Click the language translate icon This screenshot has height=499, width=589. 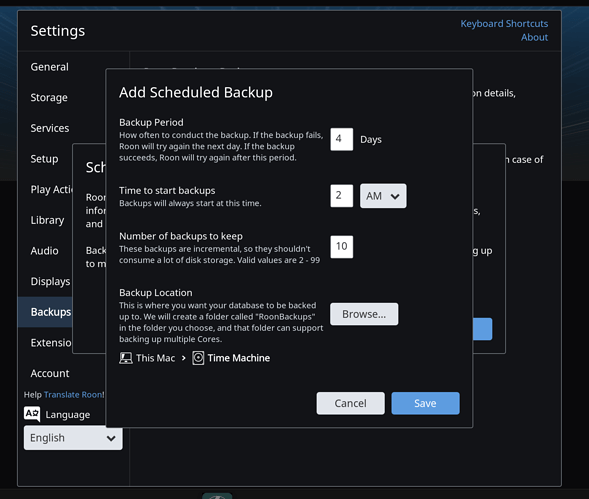32,414
